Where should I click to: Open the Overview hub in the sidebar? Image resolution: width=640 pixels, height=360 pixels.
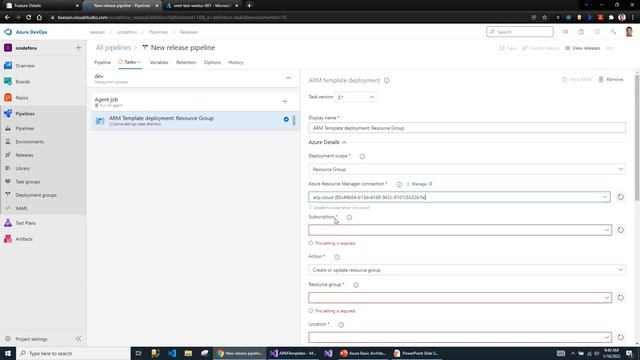25,66
